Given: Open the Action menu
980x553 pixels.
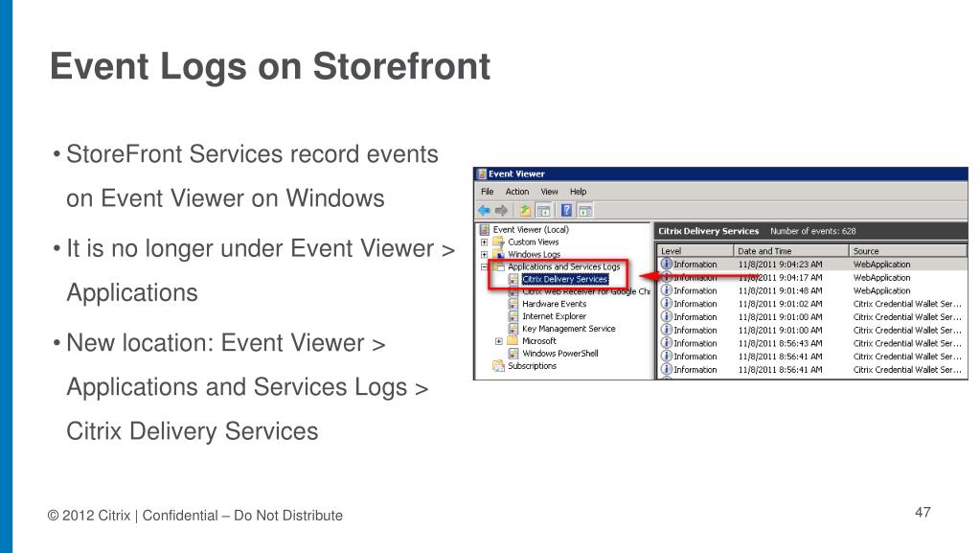Looking at the screenshot, I should point(517,192).
